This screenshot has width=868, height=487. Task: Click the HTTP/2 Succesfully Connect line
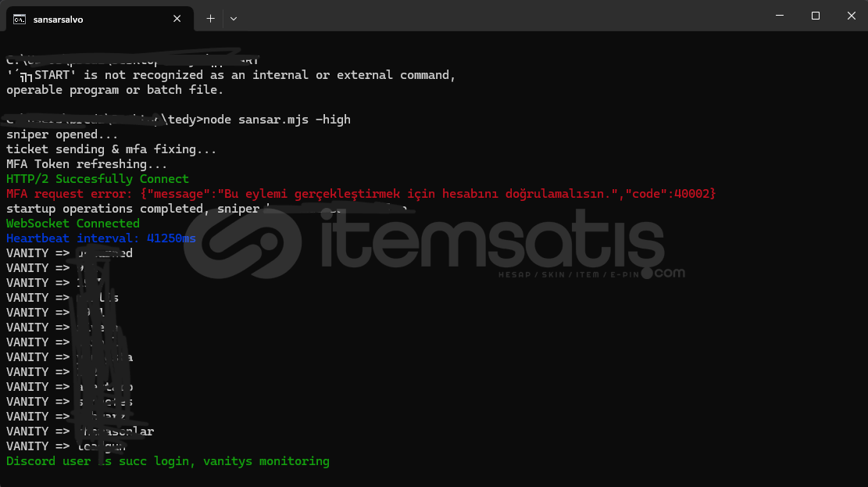pyautogui.click(x=96, y=178)
